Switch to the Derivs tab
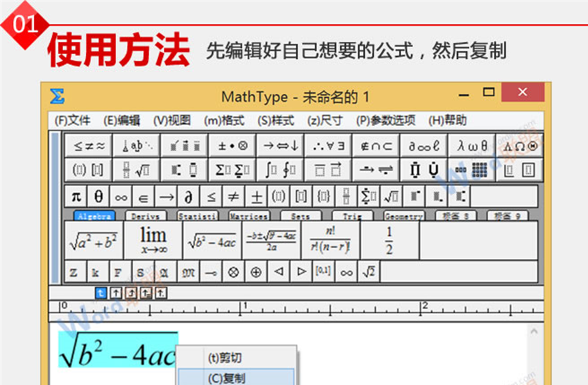The image size is (588, 385). [x=146, y=216]
